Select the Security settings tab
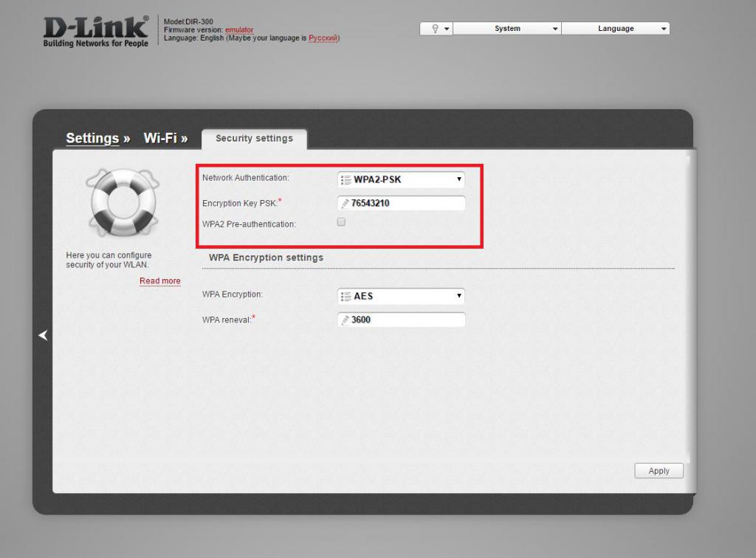The image size is (756, 558). [x=254, y=139]
